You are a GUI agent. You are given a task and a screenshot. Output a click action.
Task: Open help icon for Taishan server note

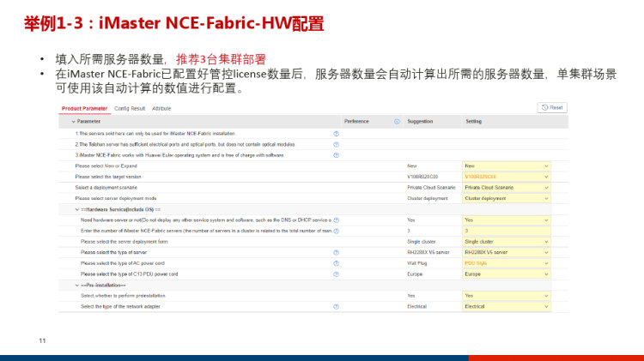[336, 144]
